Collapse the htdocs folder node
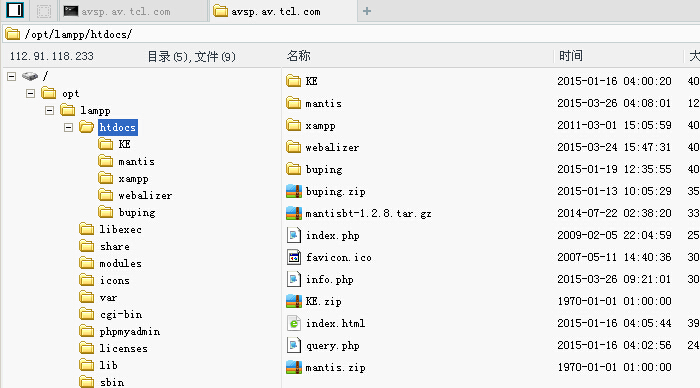 tap(68, 127)
